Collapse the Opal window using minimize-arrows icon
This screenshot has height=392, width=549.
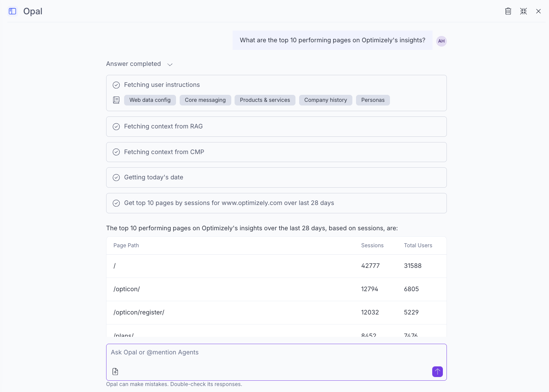click(523, 11)
